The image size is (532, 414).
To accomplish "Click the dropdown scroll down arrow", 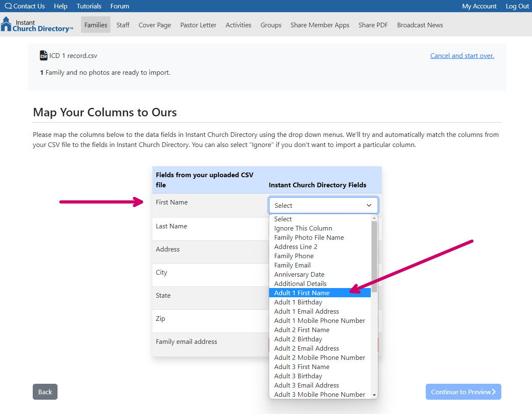I will (x=374, y=395).
